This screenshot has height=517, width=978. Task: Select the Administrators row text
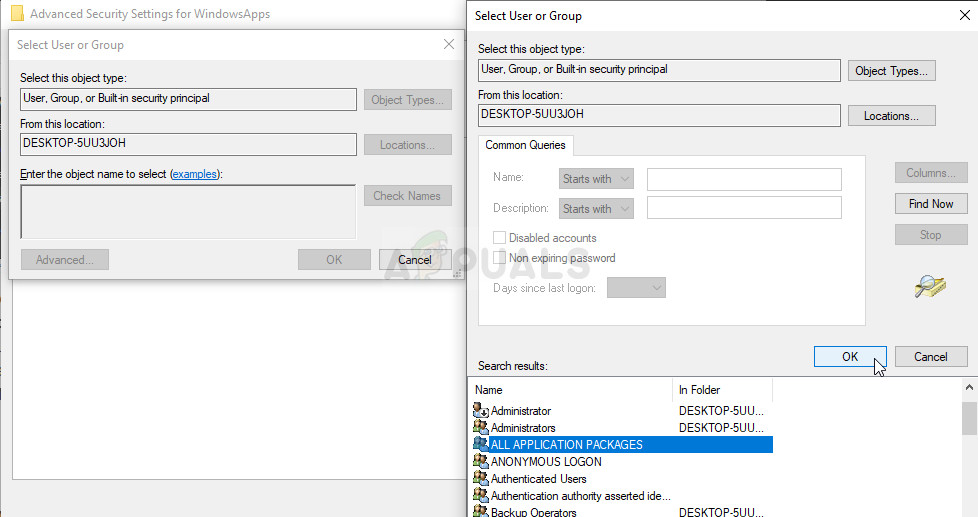523,428
